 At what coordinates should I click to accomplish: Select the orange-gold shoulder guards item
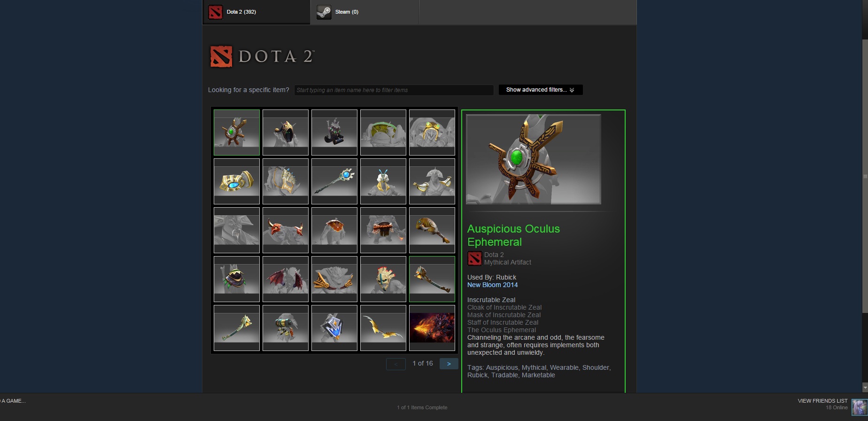334,279
